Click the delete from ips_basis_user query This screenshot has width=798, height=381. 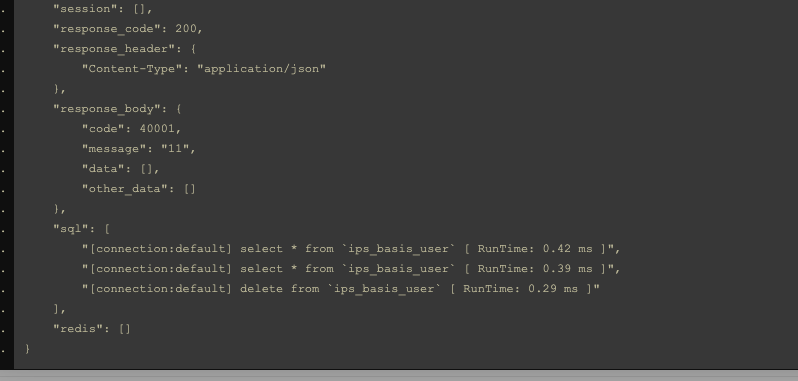pyautogui.click(x=341, y=288)
